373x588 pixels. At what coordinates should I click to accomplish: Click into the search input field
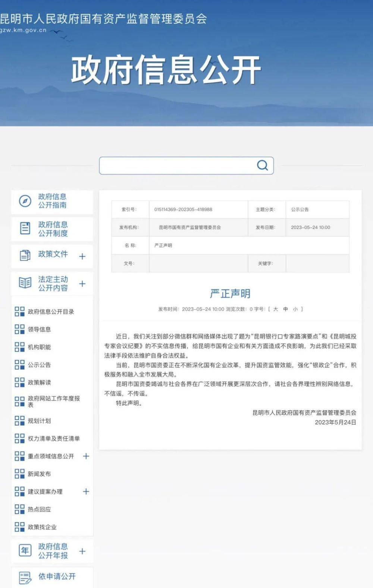(x=177, y=165)
